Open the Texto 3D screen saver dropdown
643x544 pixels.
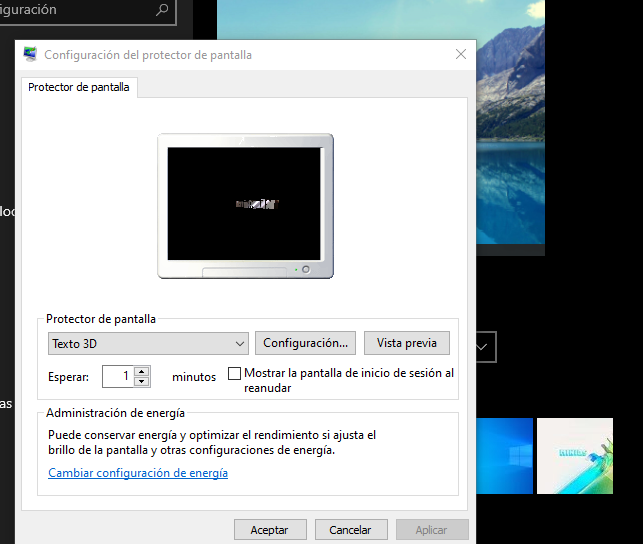coord(148,344)
